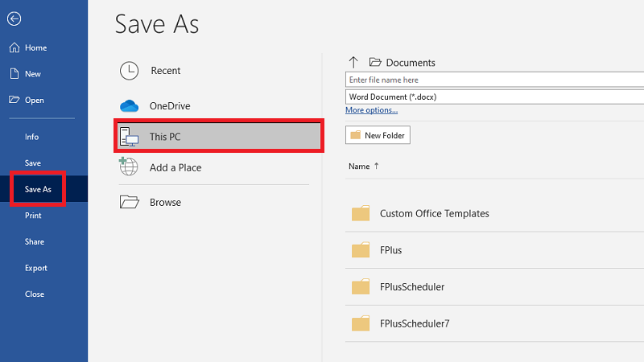The image size is (644, 362).
Task: Open the Custom Office Templates folder
Action: (x=434, y=214)
